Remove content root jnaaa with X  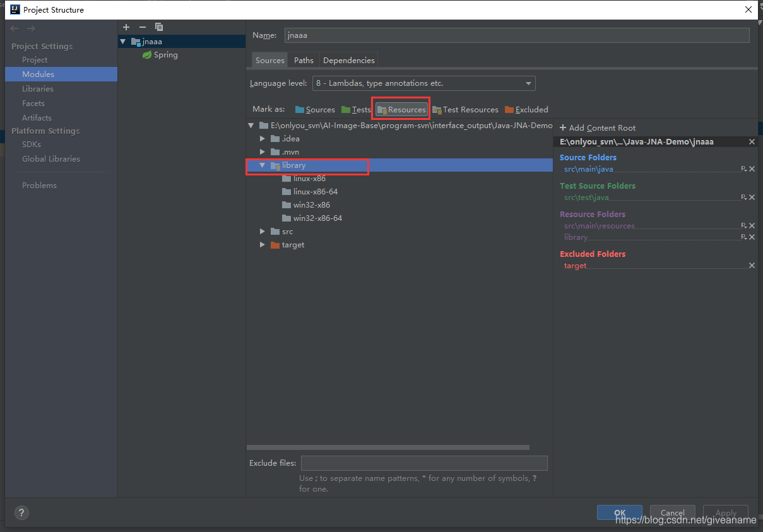coord(752,142)
